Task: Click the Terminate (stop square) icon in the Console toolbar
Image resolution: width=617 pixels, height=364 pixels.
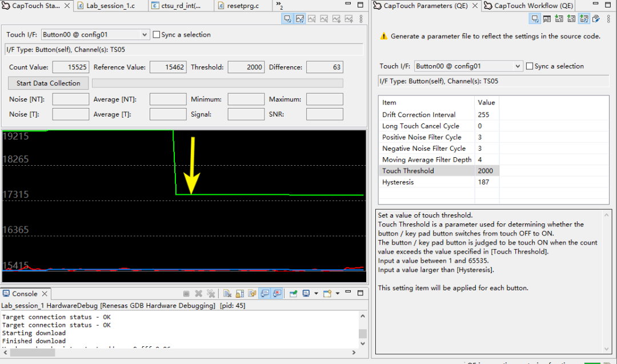Action: pyautogui.click(x=186, y=294)
